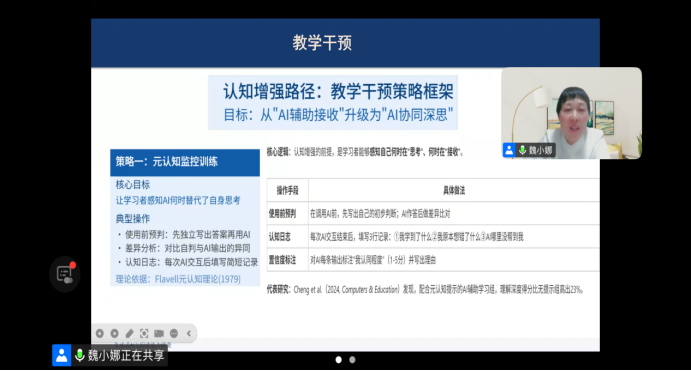Select the pen annotation tool

click(129, 334)
